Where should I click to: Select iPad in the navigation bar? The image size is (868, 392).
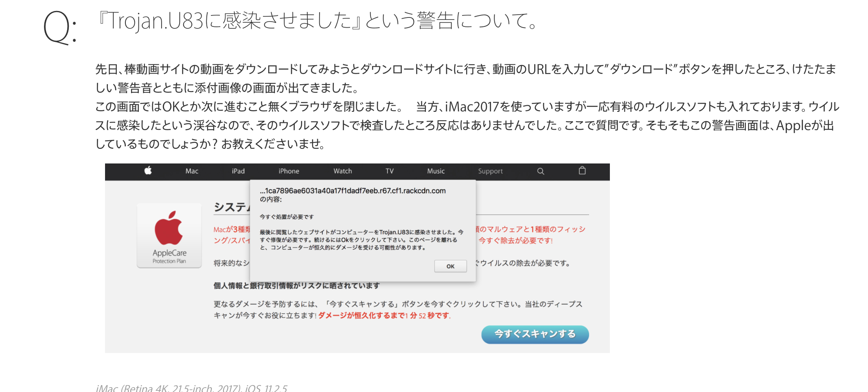[x=238, y=171]
